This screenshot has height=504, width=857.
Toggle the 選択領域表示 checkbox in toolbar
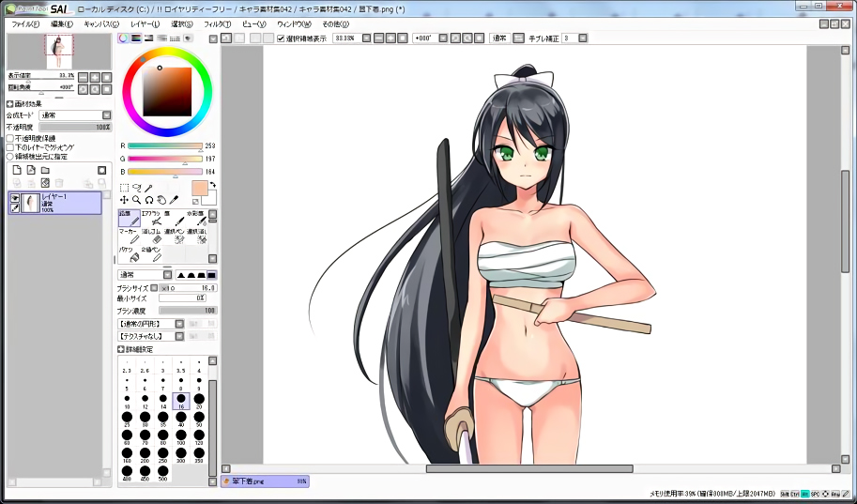tap(282, 38)
